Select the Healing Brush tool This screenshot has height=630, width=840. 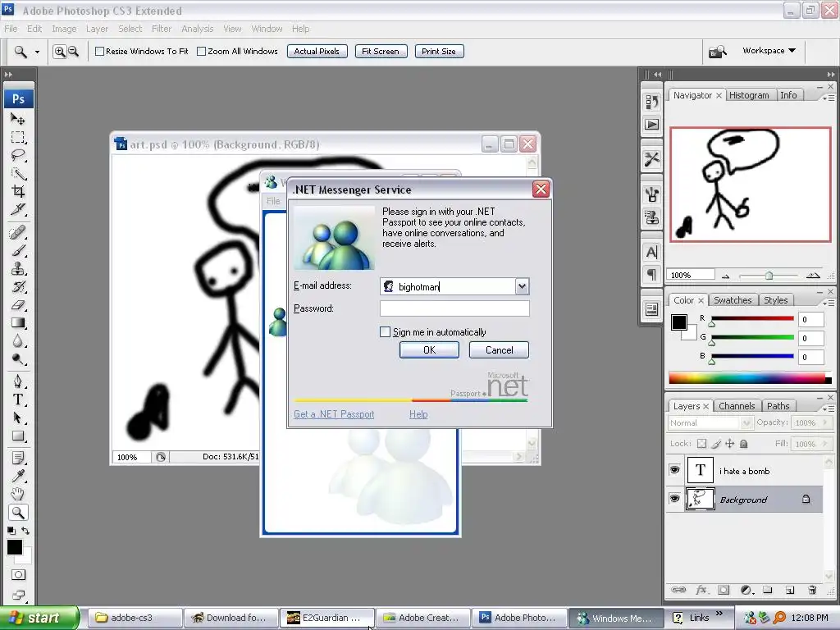pyautogui.click(x=18, y=232)
